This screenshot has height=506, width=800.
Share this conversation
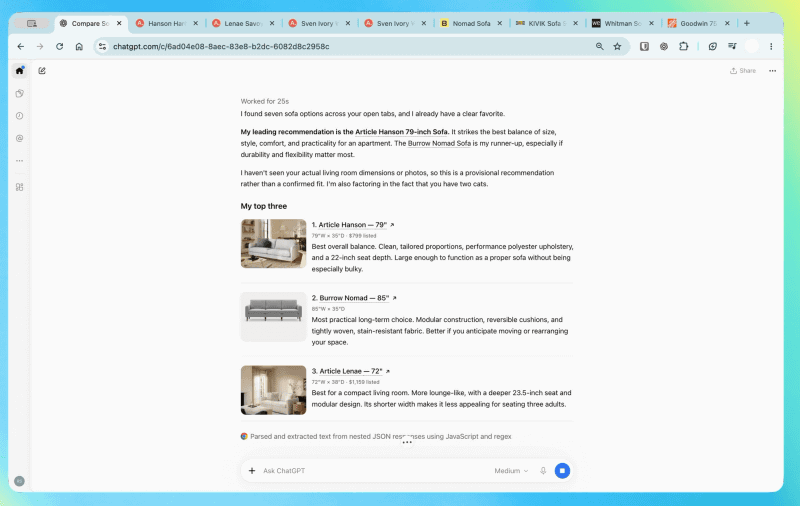click(743, 71)
